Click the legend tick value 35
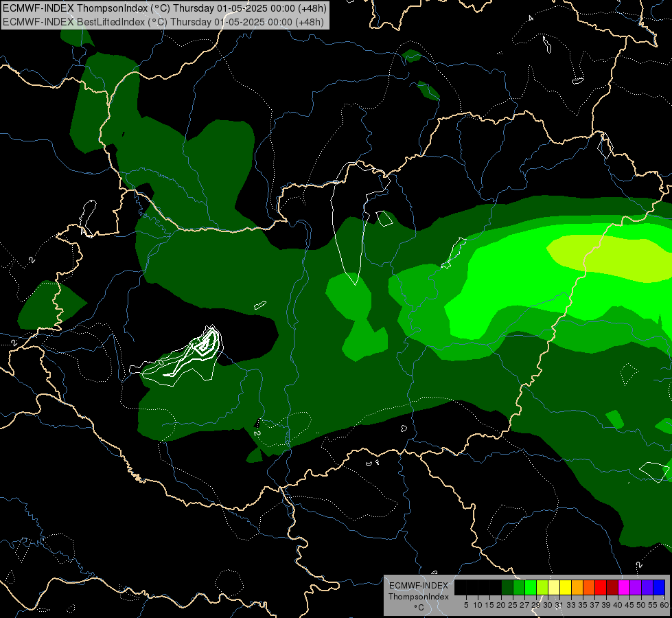 (583, 605)
